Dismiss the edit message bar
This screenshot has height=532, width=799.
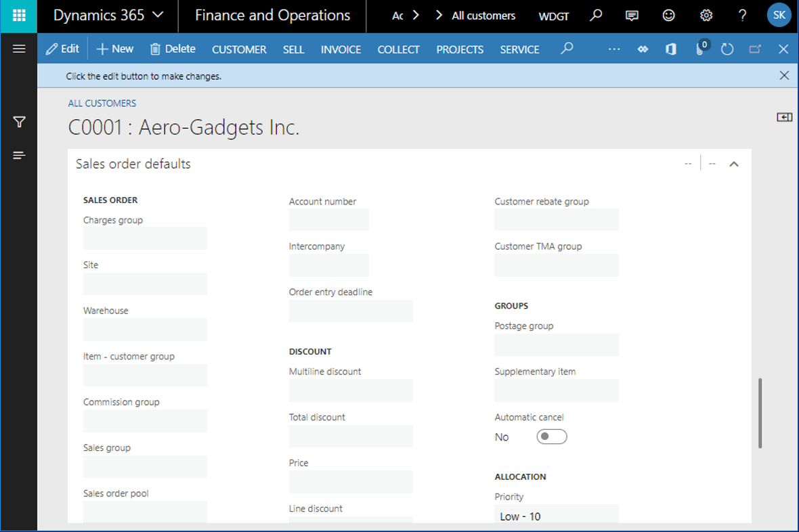(x=784, y=75)
